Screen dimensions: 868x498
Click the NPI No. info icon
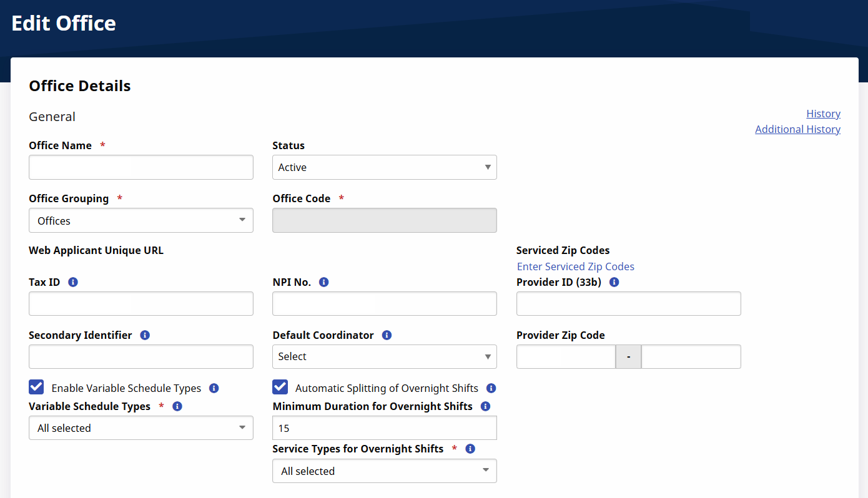[x=323, y=282]
